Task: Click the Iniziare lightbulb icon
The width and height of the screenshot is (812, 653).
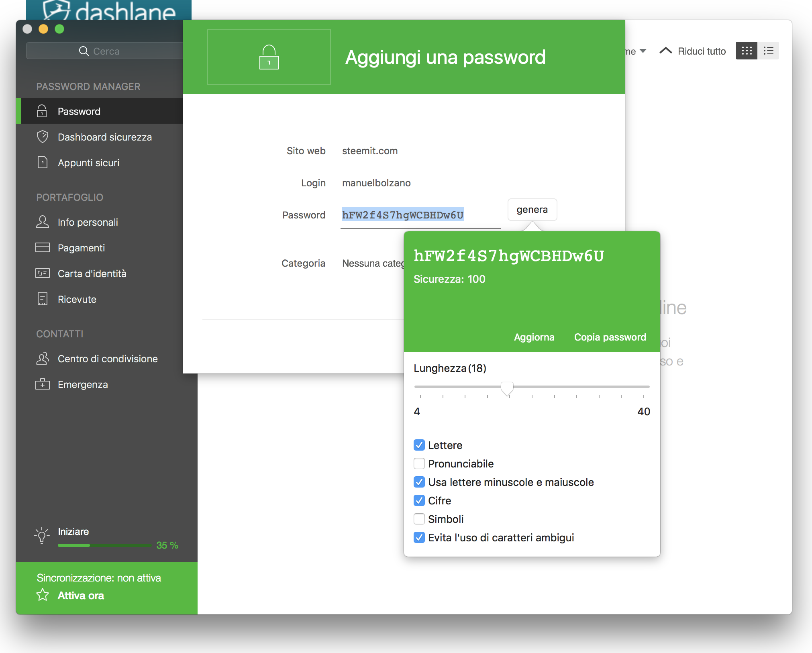Action: coord(42,536)
